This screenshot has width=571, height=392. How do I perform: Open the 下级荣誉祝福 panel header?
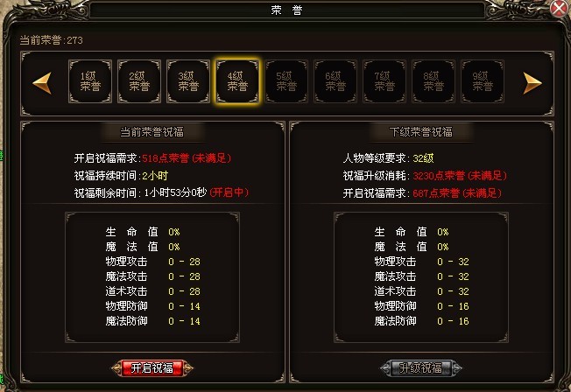(x=420, y=132)
